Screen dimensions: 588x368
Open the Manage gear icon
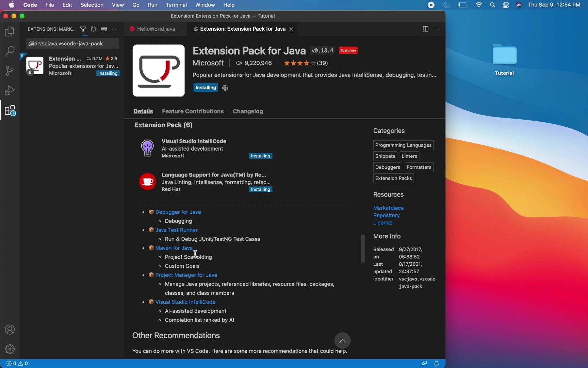10,349
